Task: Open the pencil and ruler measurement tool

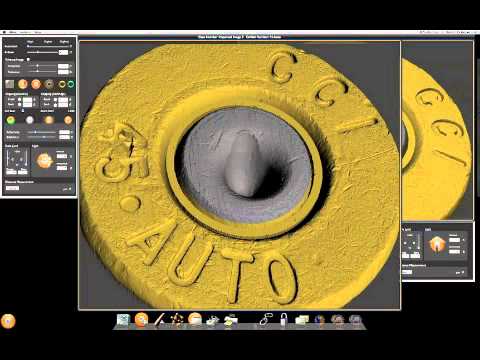Action: (x=159, y=319)
